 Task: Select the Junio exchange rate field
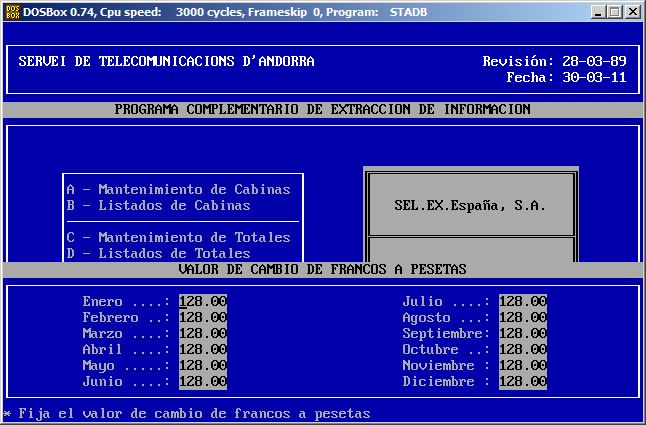[x=203, y=381]
